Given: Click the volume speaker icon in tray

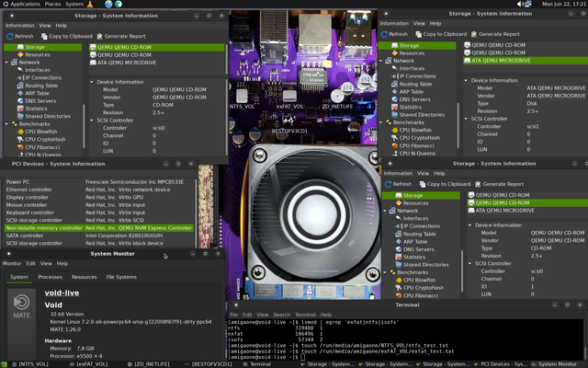Looking at the screenshot, I should click(520, 4).
